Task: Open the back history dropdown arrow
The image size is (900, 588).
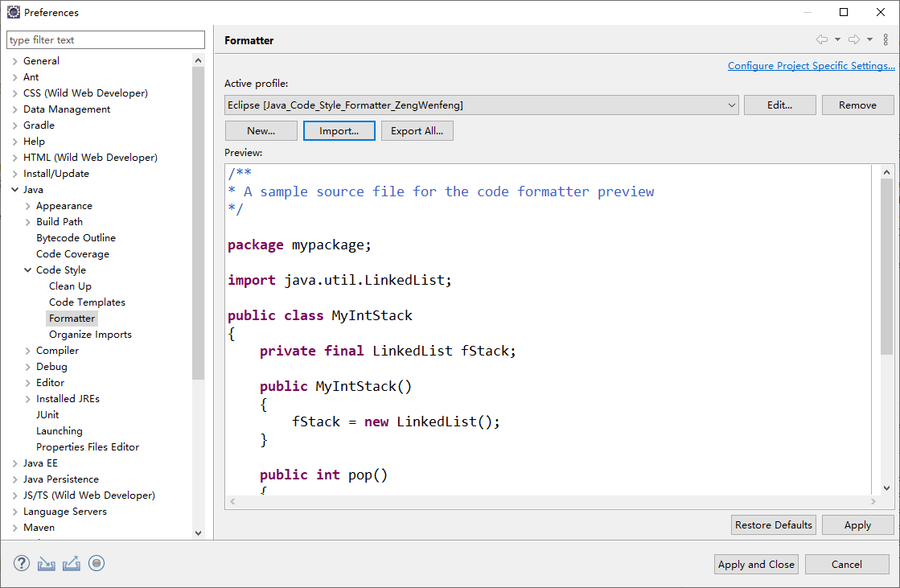Action: 837,39
